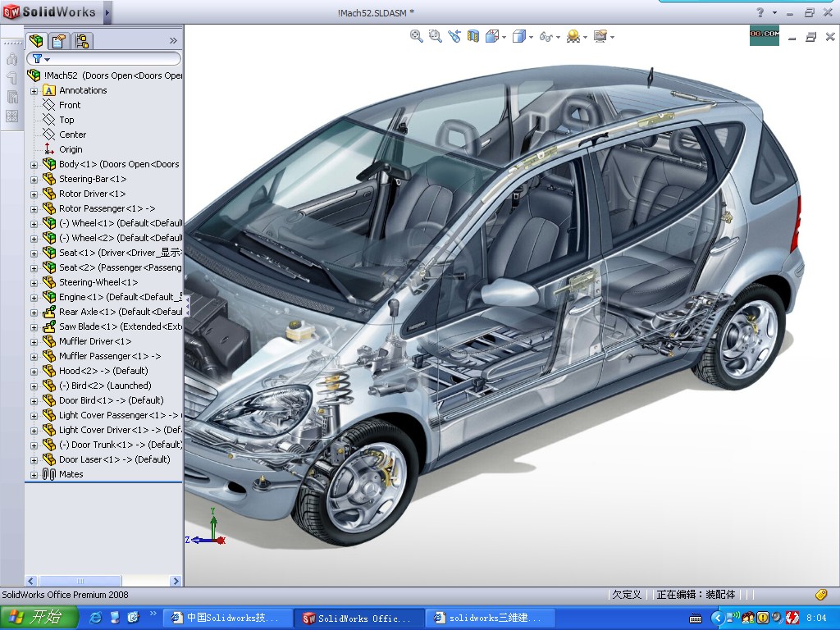Click the Zoom to Fit icon

click(x=416, y=36)
